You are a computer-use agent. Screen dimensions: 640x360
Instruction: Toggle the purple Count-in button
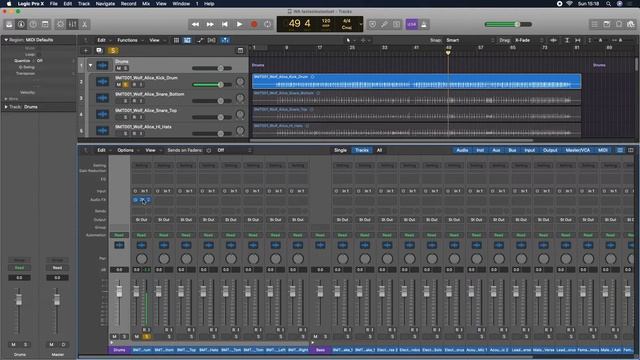411,24
